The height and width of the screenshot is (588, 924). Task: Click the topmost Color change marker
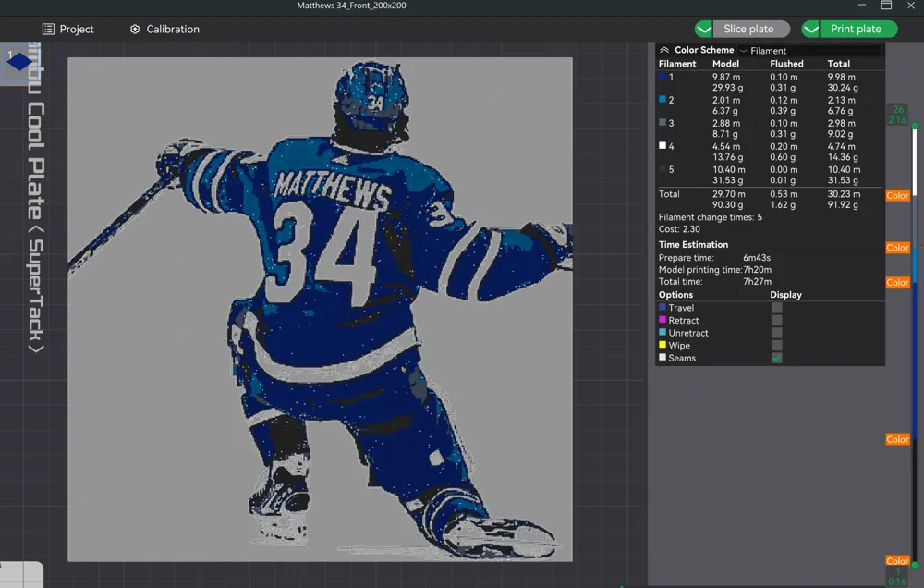(897, 196)
